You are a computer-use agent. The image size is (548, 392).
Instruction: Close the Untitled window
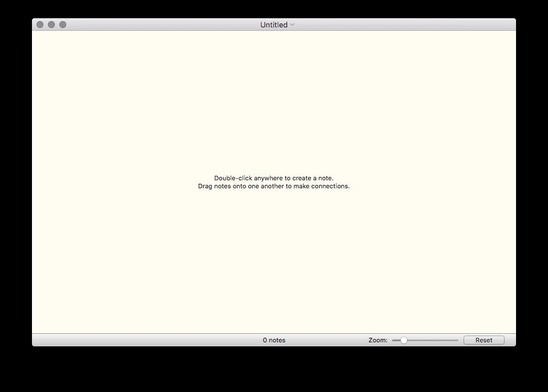click(39, 25)
